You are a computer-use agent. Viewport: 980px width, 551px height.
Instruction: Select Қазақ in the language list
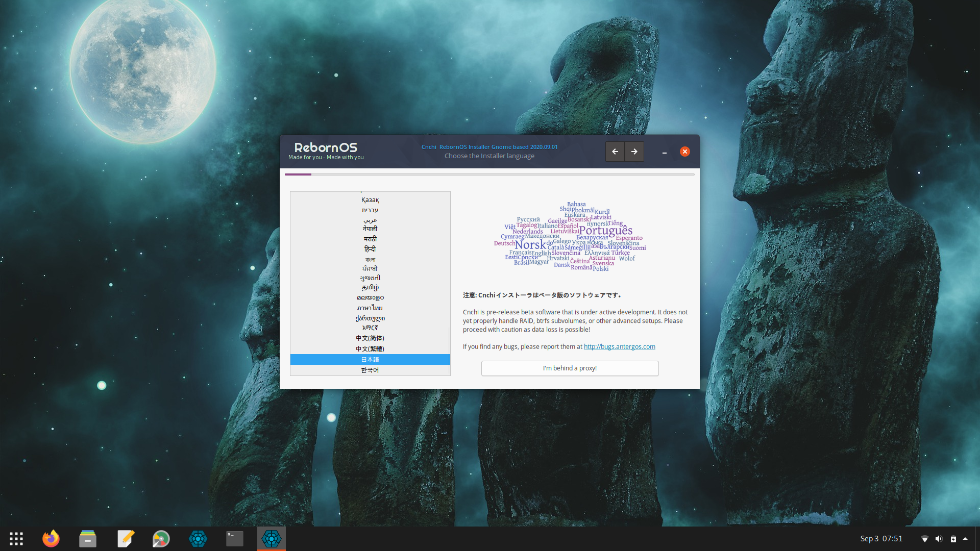(370, 200)
